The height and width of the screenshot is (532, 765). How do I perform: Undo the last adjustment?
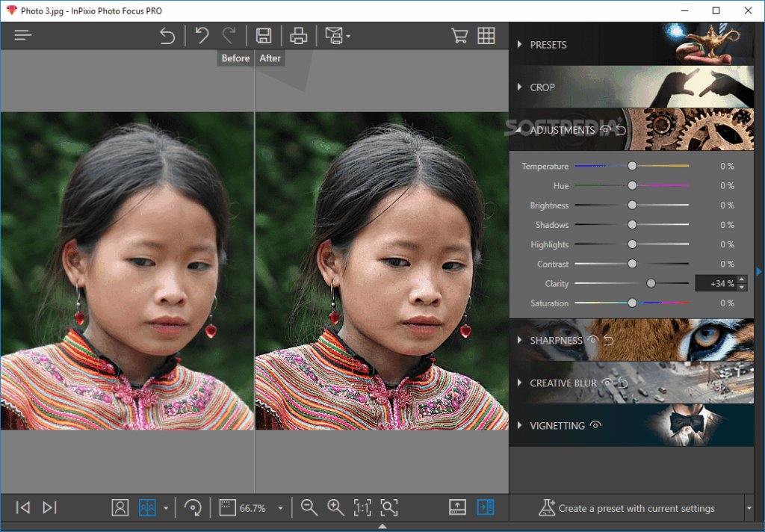pos(202,36)
